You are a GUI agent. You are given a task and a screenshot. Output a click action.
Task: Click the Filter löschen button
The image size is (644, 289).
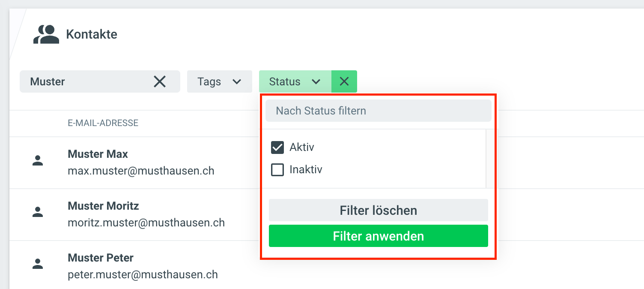pyautogui.click(x=378, y=210)
